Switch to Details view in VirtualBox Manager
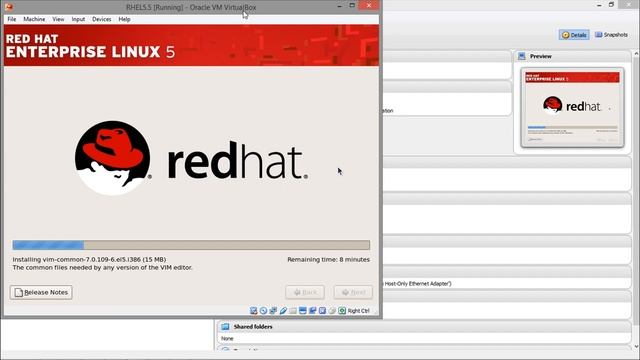The image size is (640, 360). coord(574,35)
